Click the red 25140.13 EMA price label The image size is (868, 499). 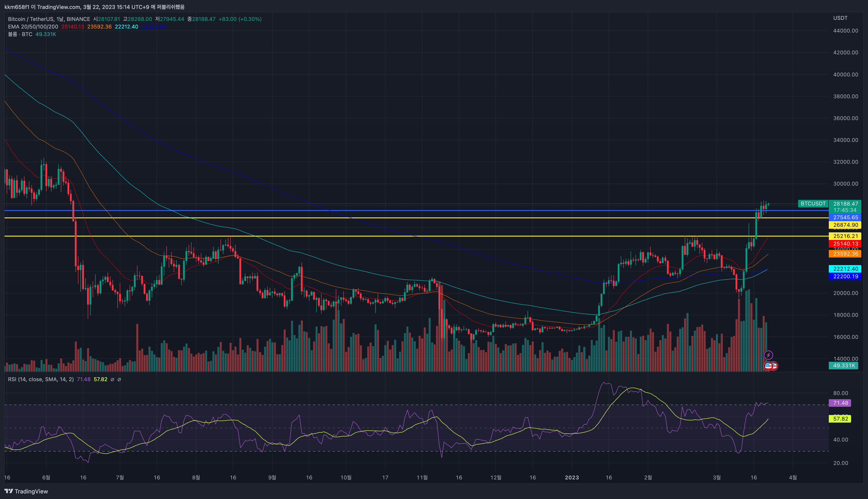(845, 244)
